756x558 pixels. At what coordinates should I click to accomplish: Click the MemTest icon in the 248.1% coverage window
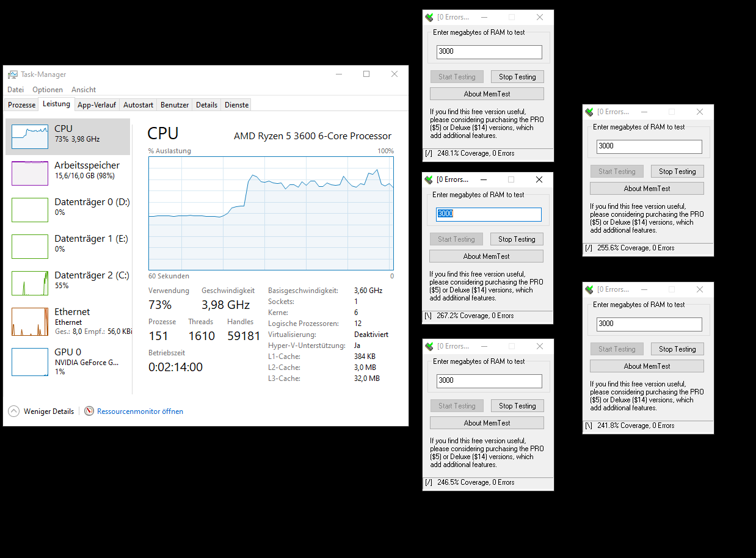(429, 17)
